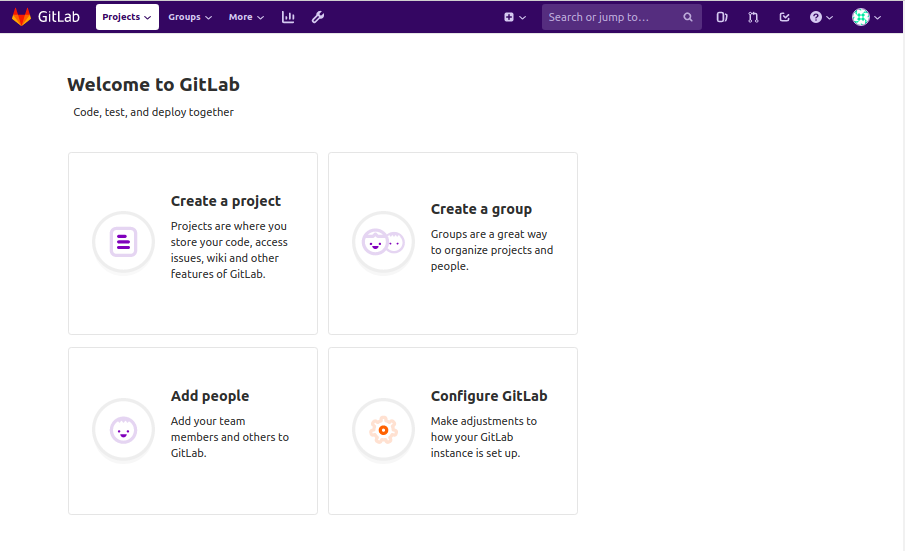Click the Add people heading
This screenshot has height=551, width=905.
pos(210,396)
